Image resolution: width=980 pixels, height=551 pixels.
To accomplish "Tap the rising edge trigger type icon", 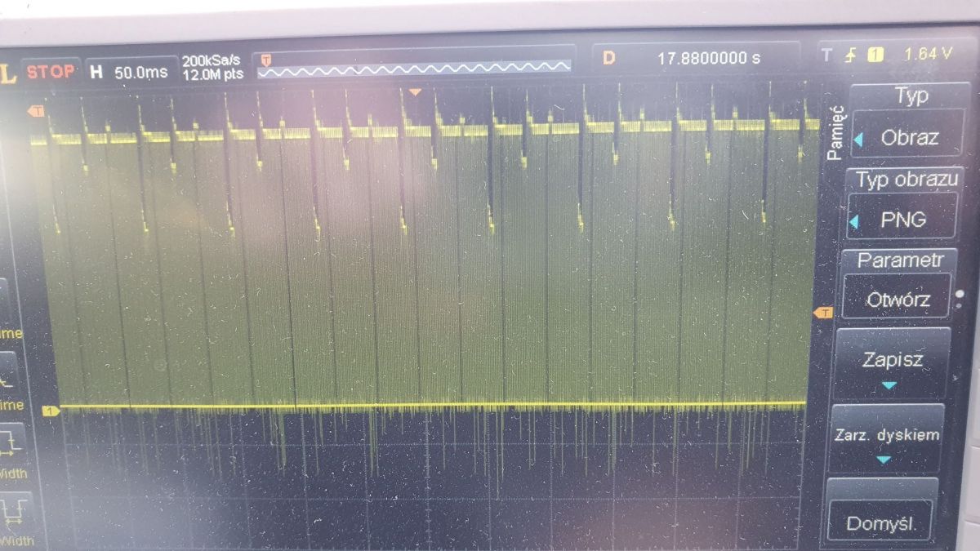I will click(851, 56).
